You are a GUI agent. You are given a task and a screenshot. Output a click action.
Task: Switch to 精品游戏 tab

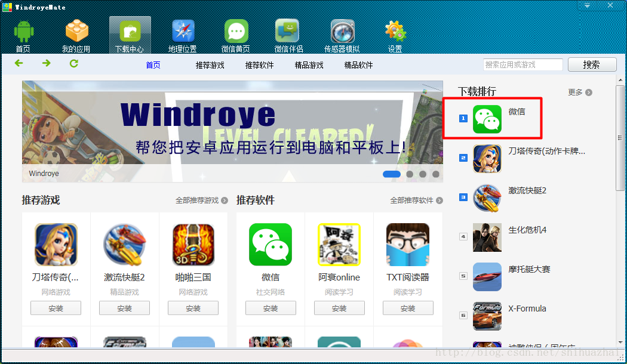tap(309, 65)
